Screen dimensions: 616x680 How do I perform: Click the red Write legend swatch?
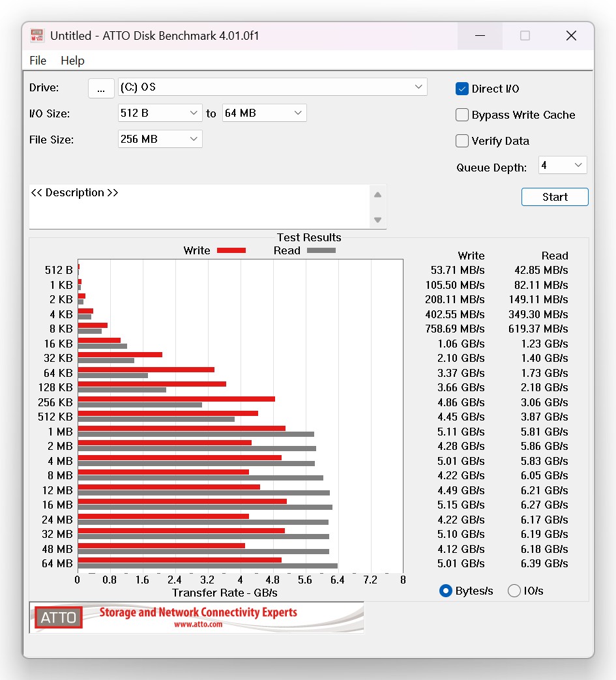coord(231,250)
